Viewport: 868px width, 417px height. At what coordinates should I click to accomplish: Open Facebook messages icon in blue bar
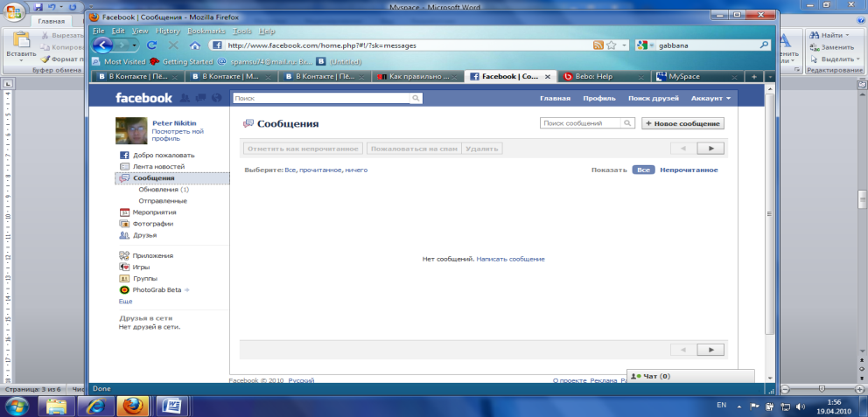[200, 98]
